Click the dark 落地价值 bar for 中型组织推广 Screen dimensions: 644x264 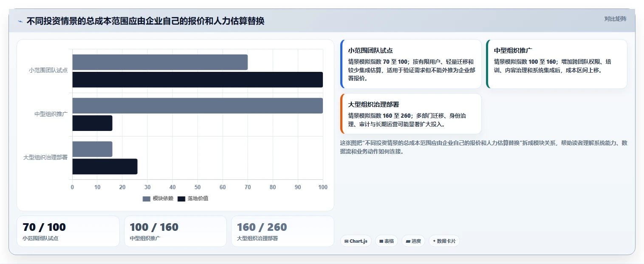coord(92,123)
